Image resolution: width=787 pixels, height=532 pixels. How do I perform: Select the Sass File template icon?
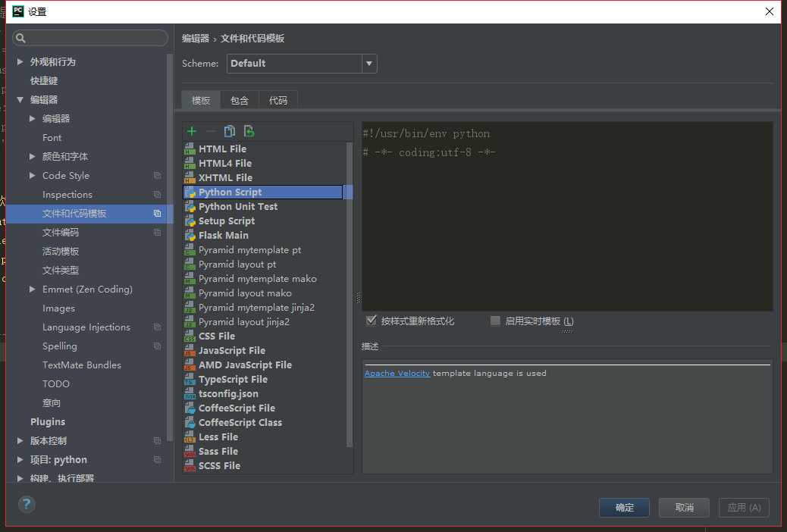pos(190,452)
